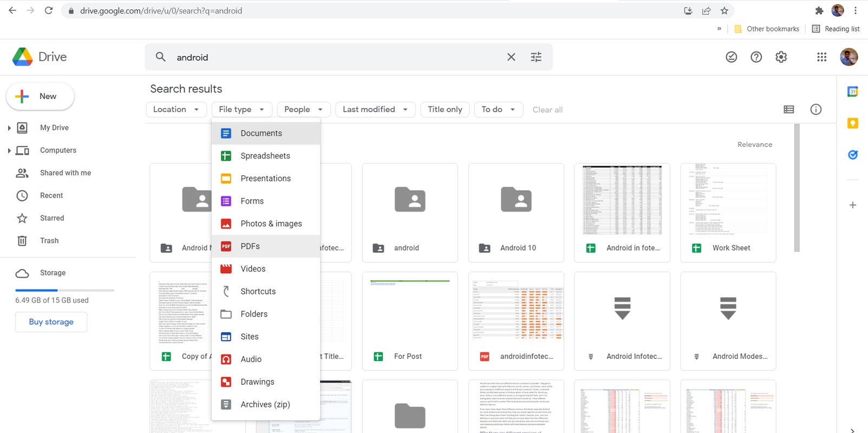Open the Help question mark icon

756,57
